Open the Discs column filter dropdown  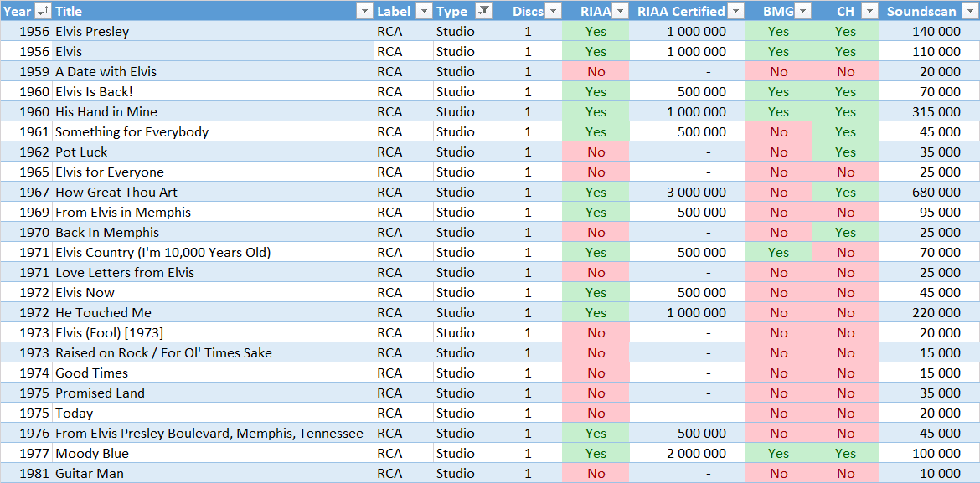tap(553, 11)
